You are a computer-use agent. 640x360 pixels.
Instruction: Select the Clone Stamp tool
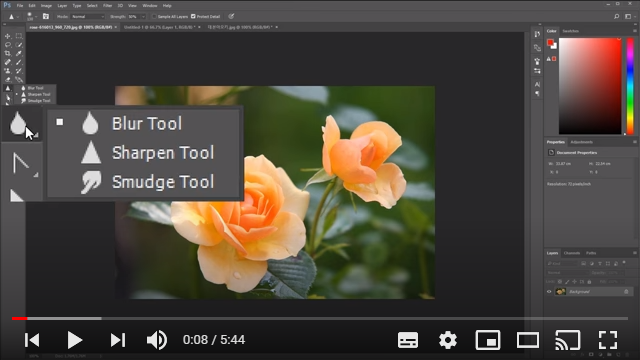(x=7, y=71)
